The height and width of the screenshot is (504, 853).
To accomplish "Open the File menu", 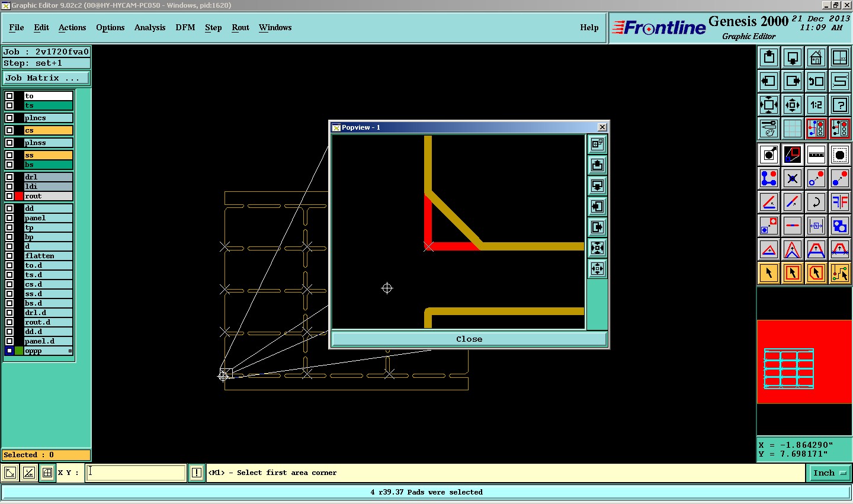I will tap(17, 27).
